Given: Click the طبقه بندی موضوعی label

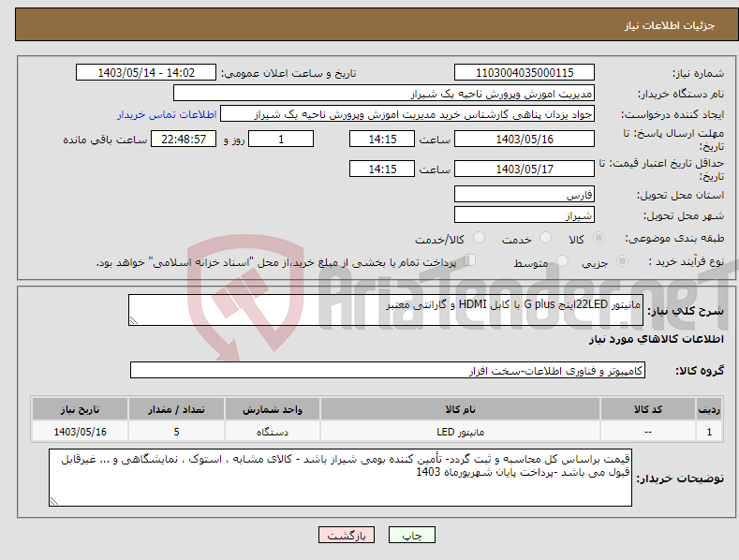Looking at the screenshot, I should coord(674,239).
